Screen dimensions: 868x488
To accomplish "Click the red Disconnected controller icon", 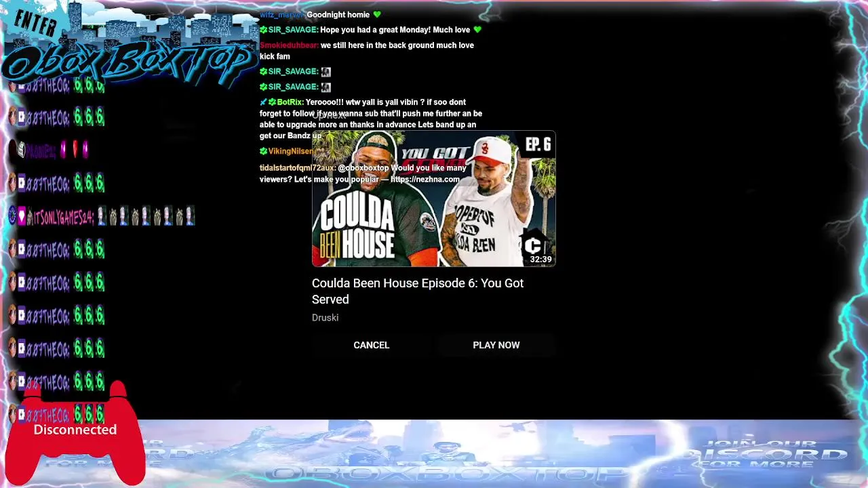I will (75, 434).
